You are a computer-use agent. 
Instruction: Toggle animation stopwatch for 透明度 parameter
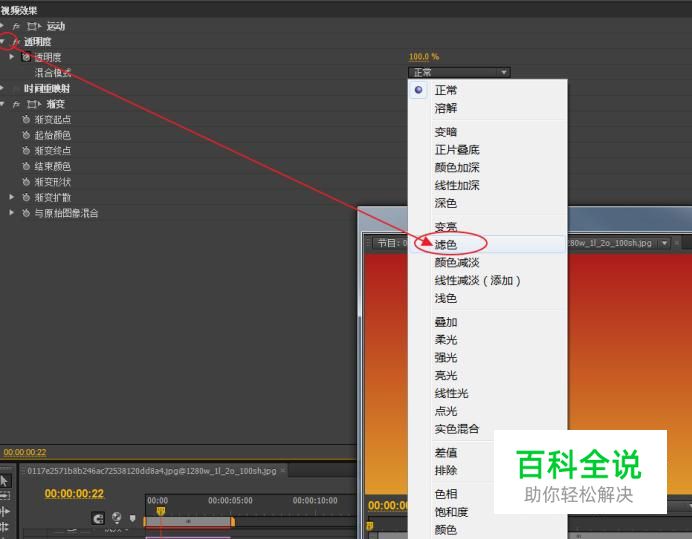[x=26, y=57]
